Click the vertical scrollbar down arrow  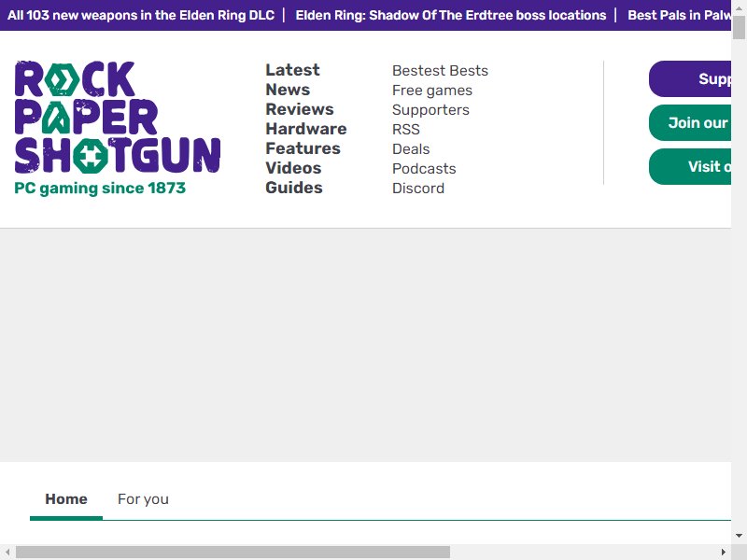pyautogui.click(x=739, y=536)
